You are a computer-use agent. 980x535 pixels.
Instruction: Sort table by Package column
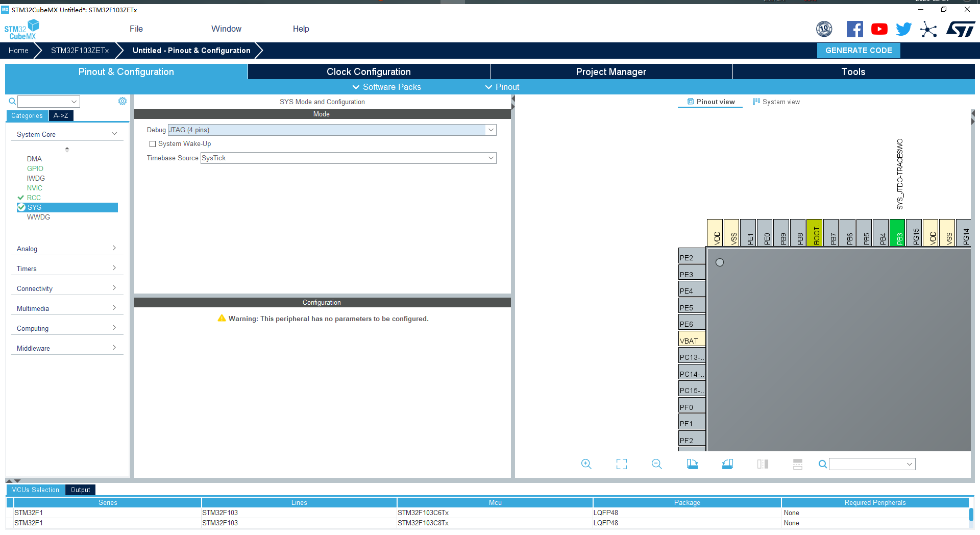pos(687,502)
